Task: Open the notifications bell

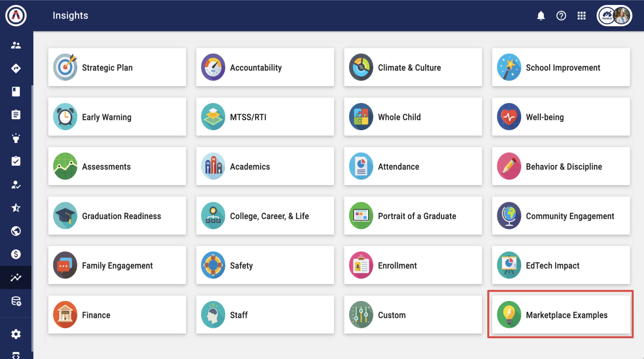Action: pyautogui.click(x=541, y=16)
